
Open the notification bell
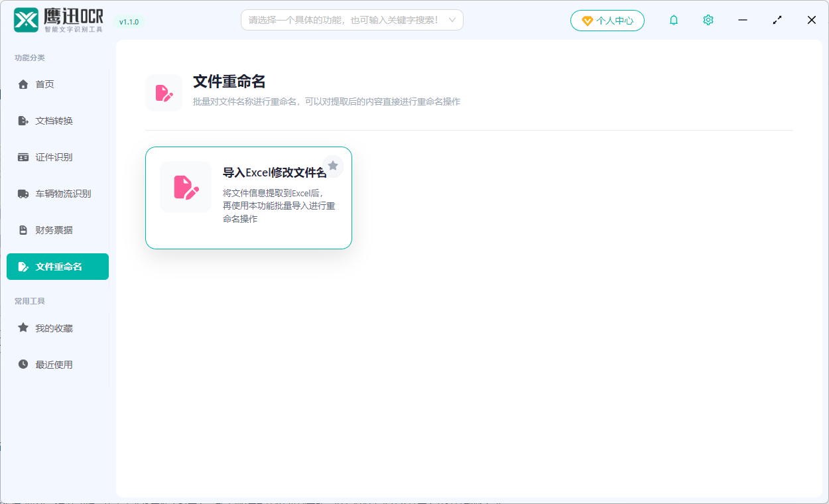pyautogui.click(x=674, y=20)
